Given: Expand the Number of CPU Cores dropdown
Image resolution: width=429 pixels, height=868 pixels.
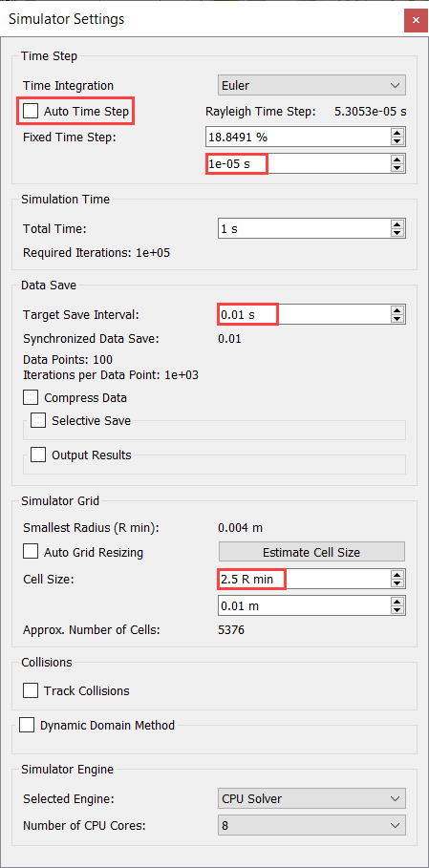Looking at the screenshot, I should pyautogui.click(x=311, y=825).
